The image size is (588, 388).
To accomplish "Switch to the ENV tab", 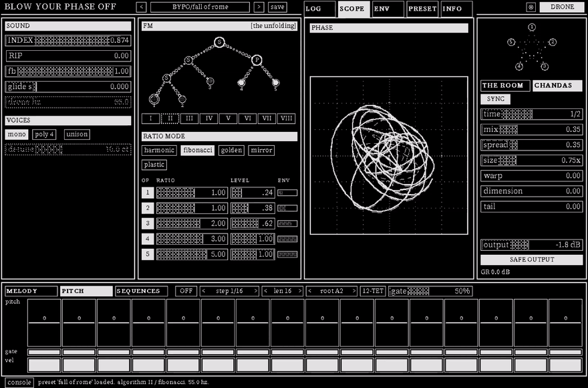I will tap(388, 9).
